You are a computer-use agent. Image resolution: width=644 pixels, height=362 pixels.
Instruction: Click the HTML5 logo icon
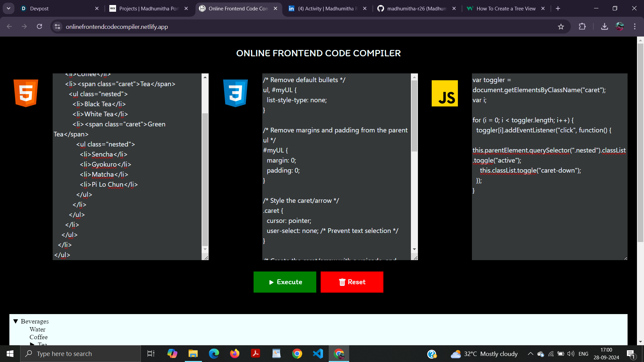[x=26, y=93]
